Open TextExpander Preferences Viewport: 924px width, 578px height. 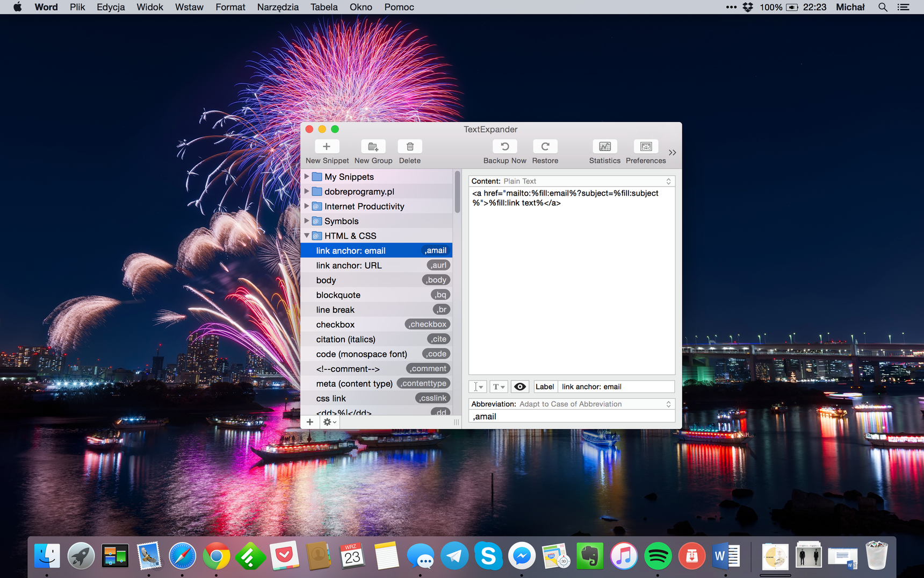(646, 147)
